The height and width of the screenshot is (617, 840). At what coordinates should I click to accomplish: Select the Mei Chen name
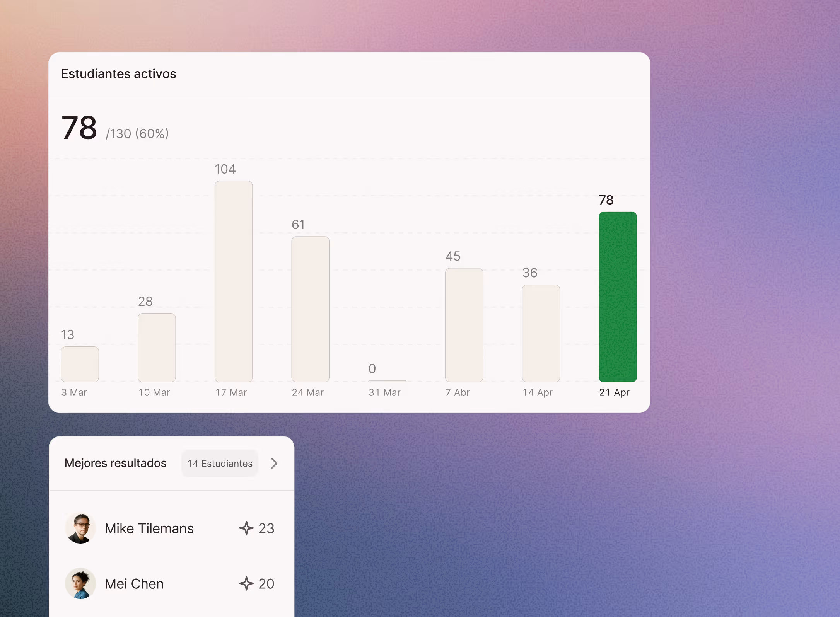(x=134, y=583)
